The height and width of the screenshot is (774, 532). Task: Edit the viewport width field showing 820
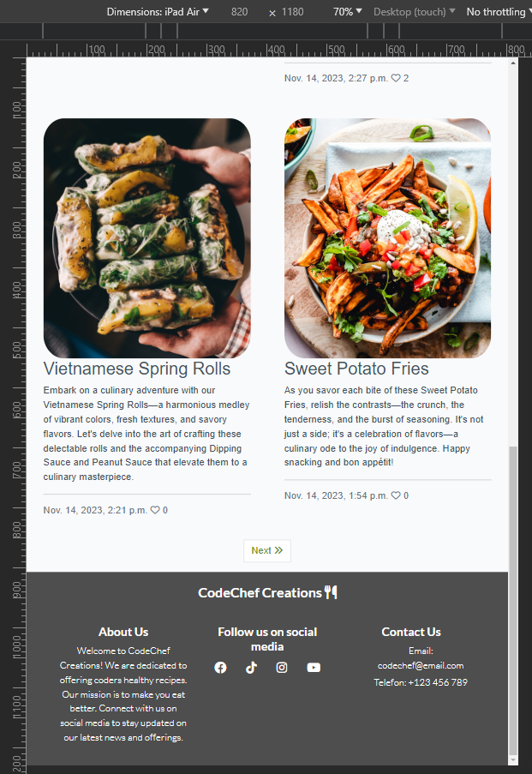click(x=239, y=12)
